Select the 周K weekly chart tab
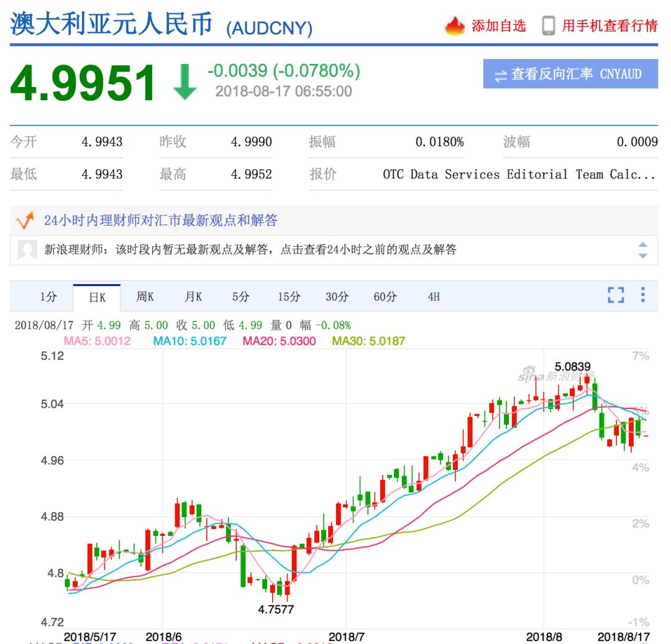Screen dimensions: 671x644 pos(145,297)
